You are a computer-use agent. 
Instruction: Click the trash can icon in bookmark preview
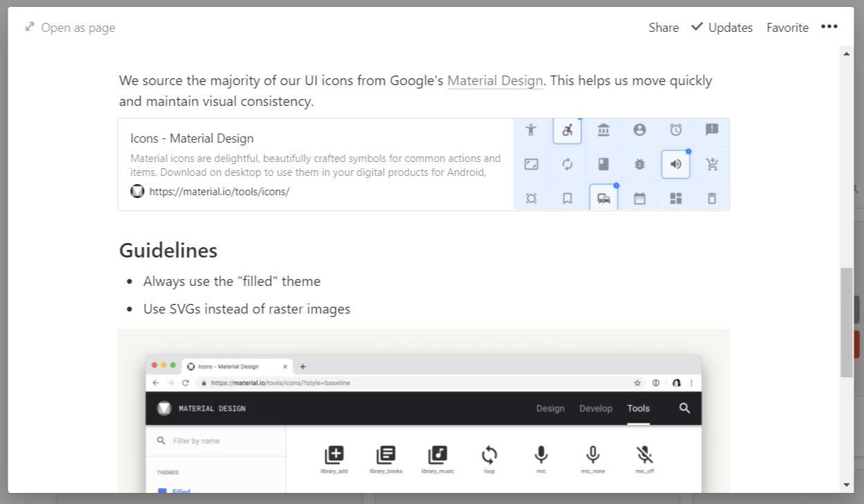tap(712, 199)
